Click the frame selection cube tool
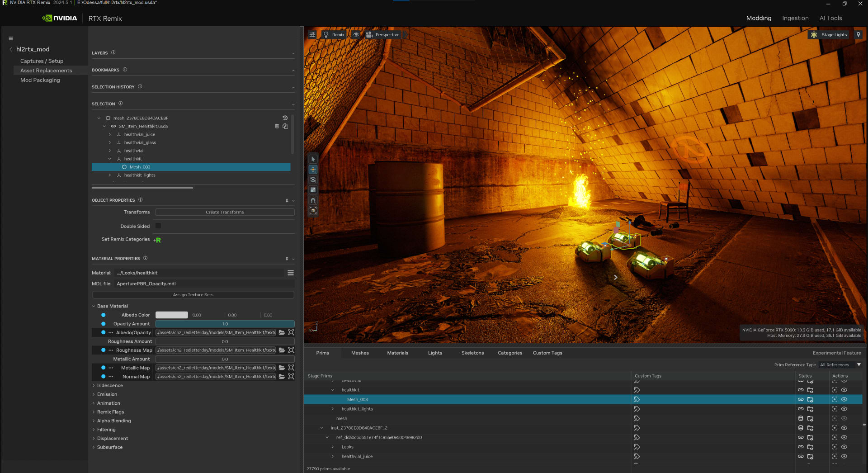 (313, 211)
